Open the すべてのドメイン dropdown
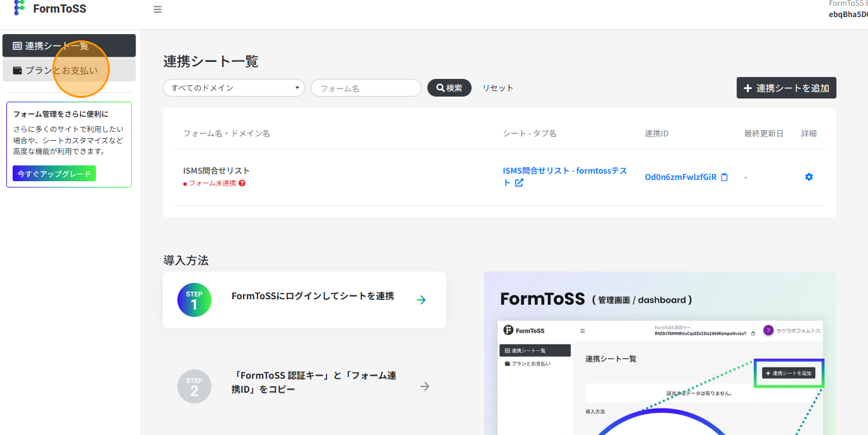Viewport: 868px width, 435px height. click(234, 88)
